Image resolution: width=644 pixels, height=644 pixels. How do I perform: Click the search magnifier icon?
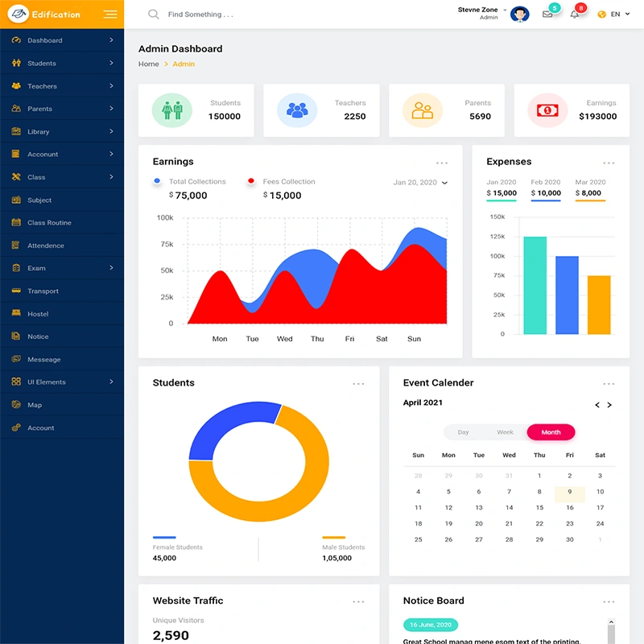153,14
